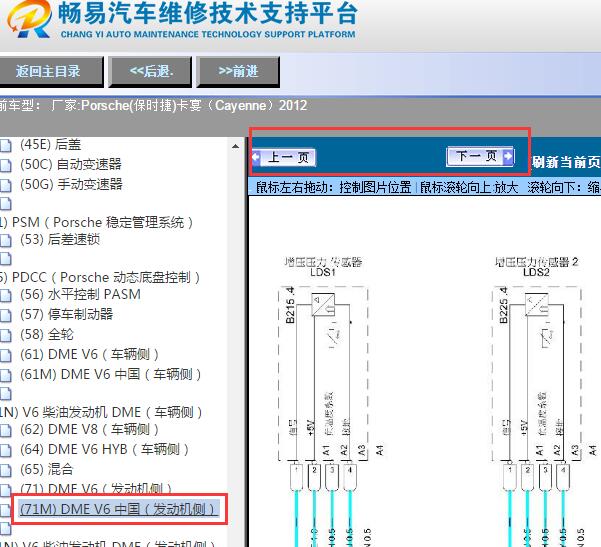Click page icon beside (50C) 自动变速器
Screen dimensions: 601x547
click(6, 166)
